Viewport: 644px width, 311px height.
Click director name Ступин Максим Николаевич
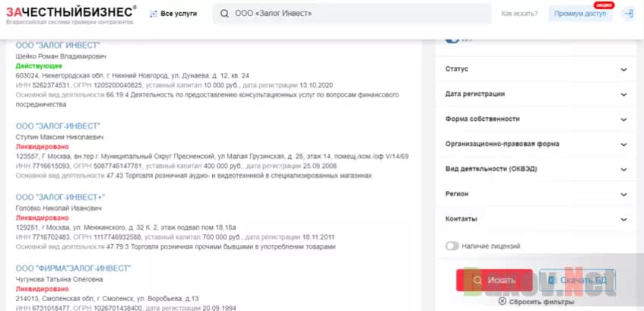(59, 137)
